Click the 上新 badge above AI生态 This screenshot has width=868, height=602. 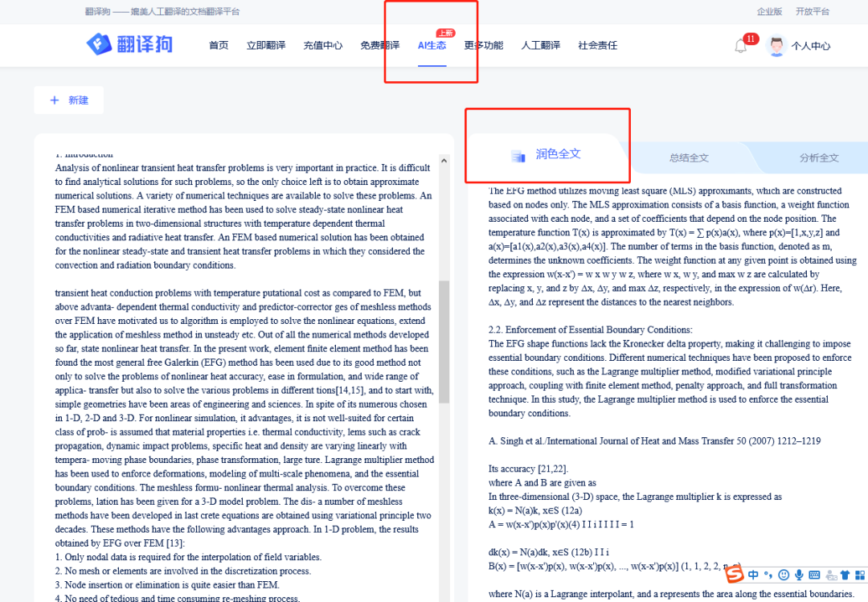445,33
